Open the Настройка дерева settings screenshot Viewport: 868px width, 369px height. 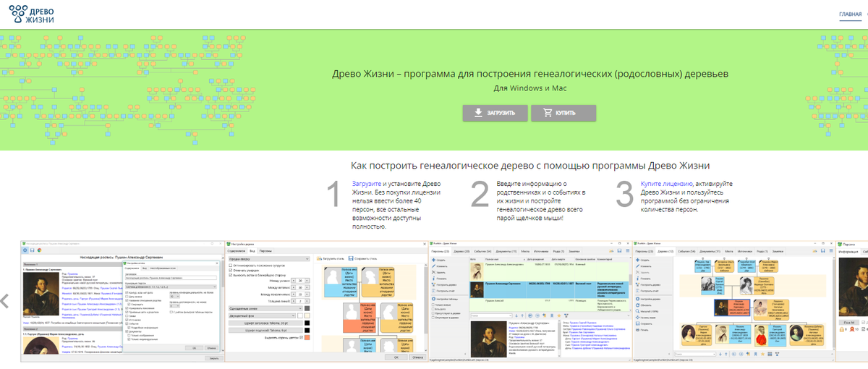click(325, 301)
